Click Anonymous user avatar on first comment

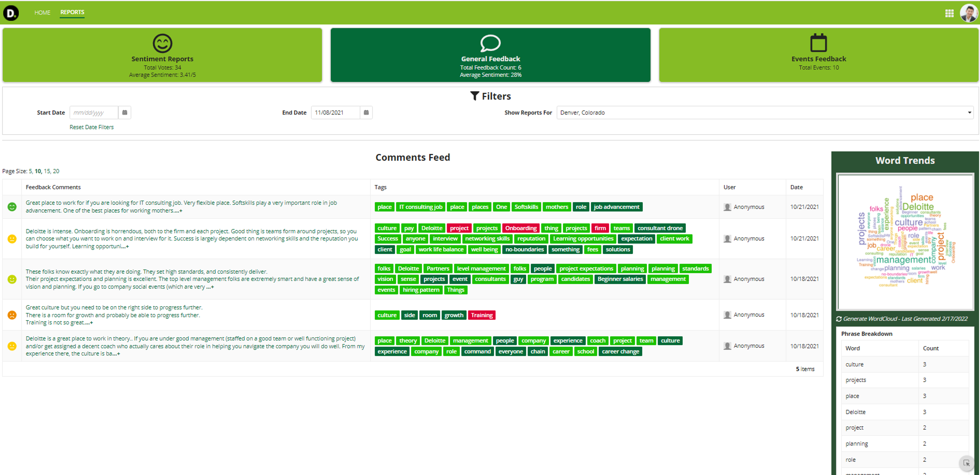coord(727,207)
